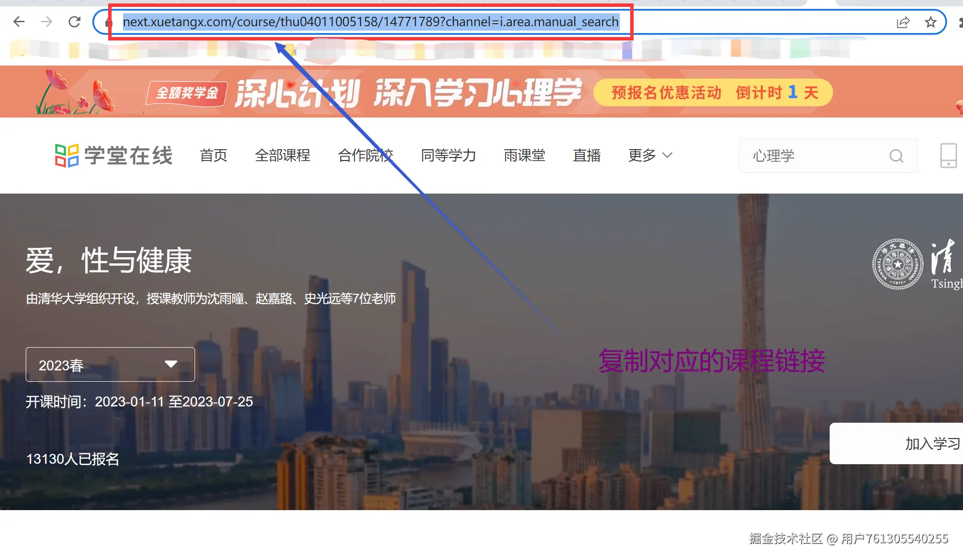Open 直播 navigation link

[x=587, y=156]
